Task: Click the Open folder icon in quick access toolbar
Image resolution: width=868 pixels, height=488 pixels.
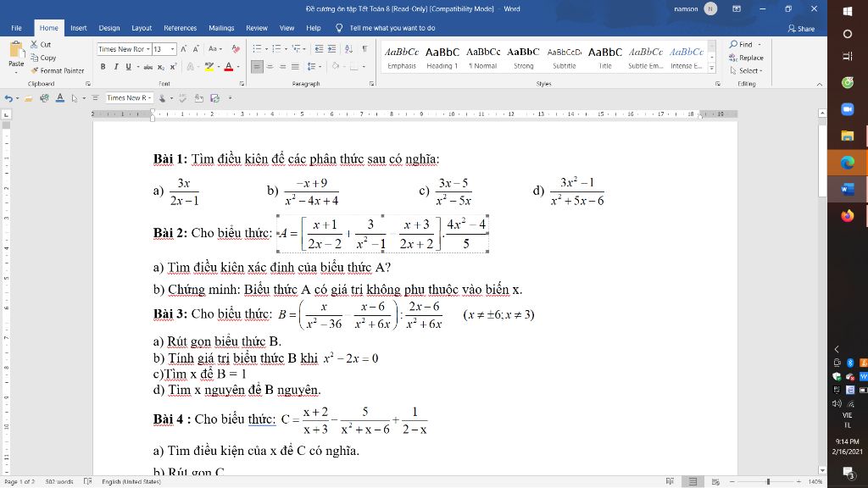Action: 28,98
